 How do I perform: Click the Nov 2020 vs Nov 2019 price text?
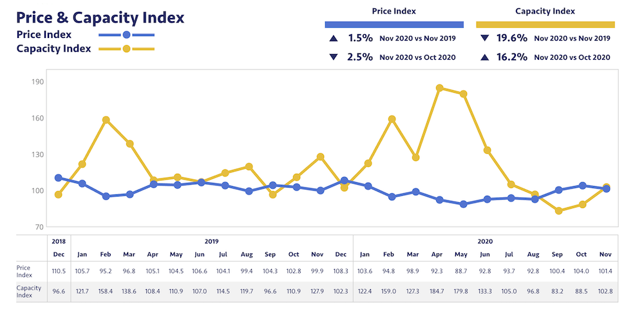[419, 39]
